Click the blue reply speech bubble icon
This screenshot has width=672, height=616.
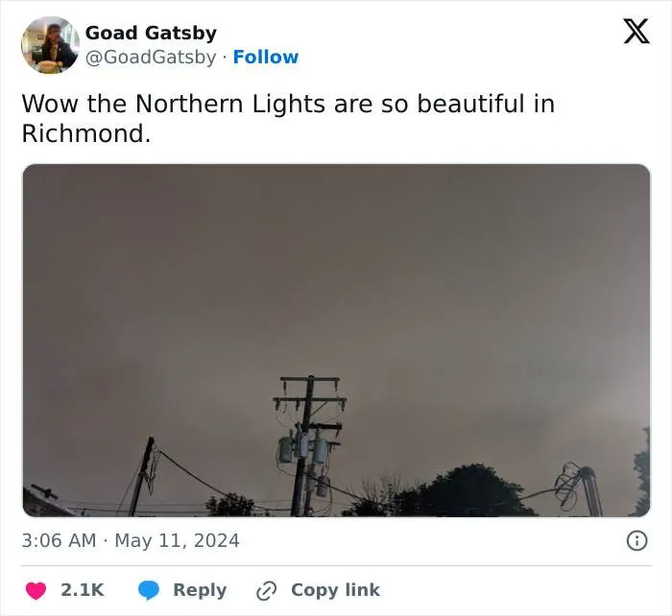point(148,590)
